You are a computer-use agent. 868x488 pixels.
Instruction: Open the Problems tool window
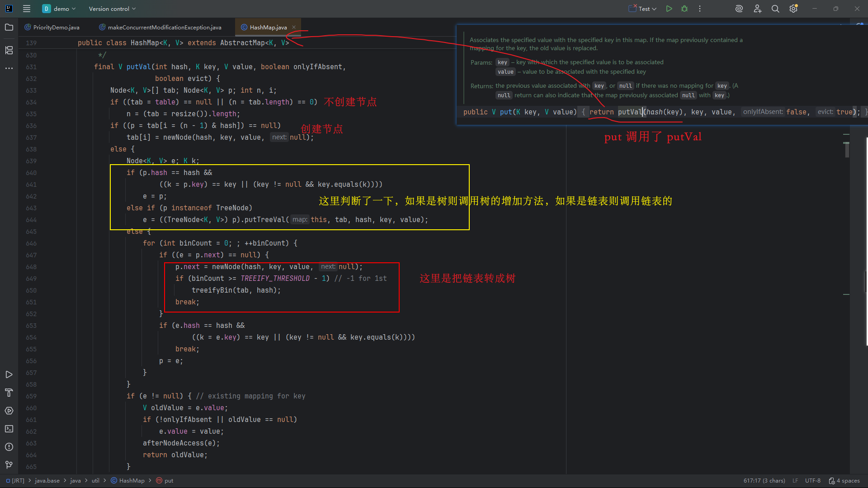click(9, 447)
